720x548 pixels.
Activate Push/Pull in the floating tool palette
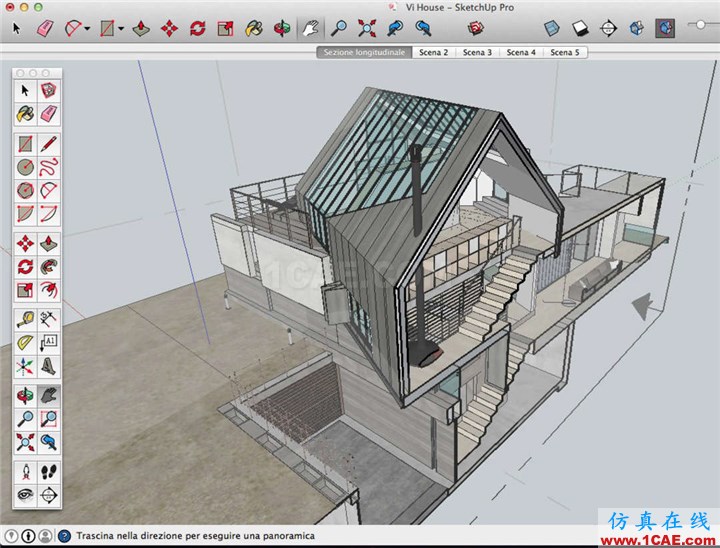(49, 243)
